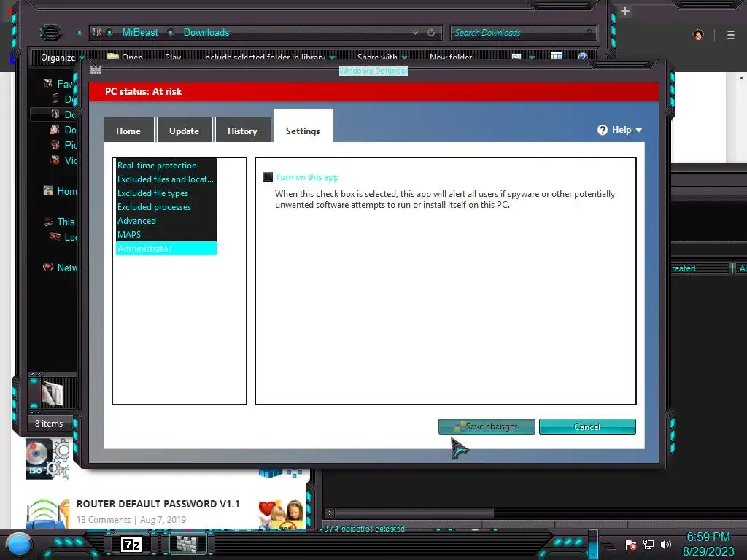Image resolution: width=747 pixels, height=560 pixels.
Task: Click the 'Created' column header
Action: 700,268
